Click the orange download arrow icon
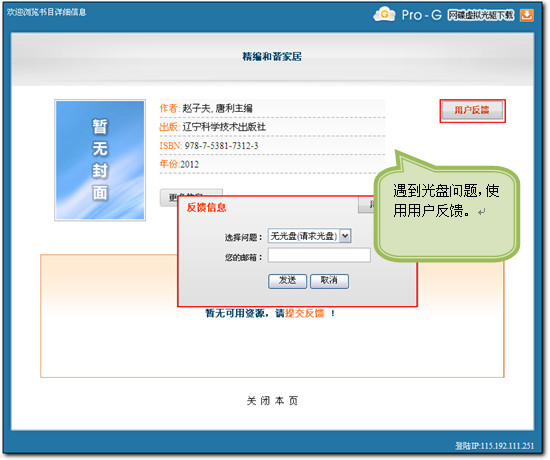550x460 pixels. pyautogui.click(x=526, y=15)
